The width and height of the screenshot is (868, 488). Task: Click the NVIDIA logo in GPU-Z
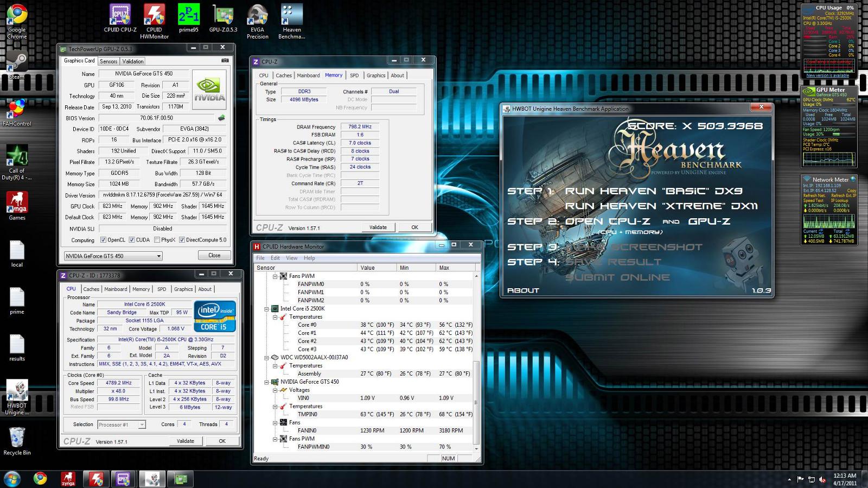coord(209,90)
